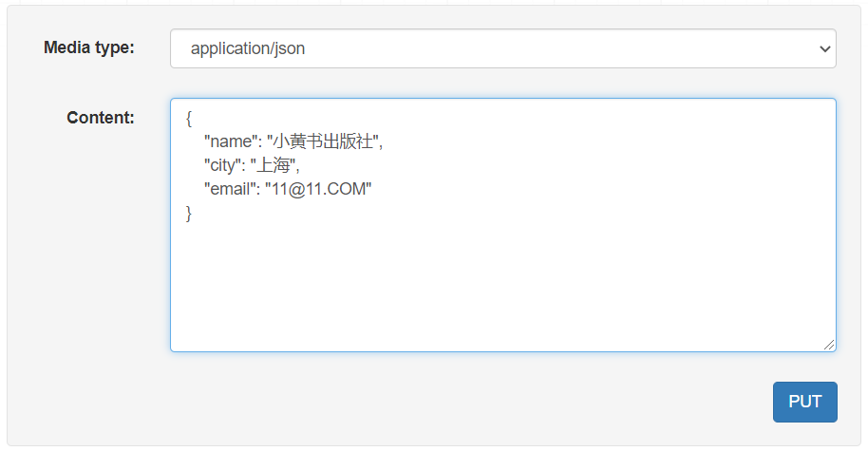Image resolution: width=868 pixels, height=451 pixels.
Task: Submit the request with the PUT button
Action: (x=805, y=402)
